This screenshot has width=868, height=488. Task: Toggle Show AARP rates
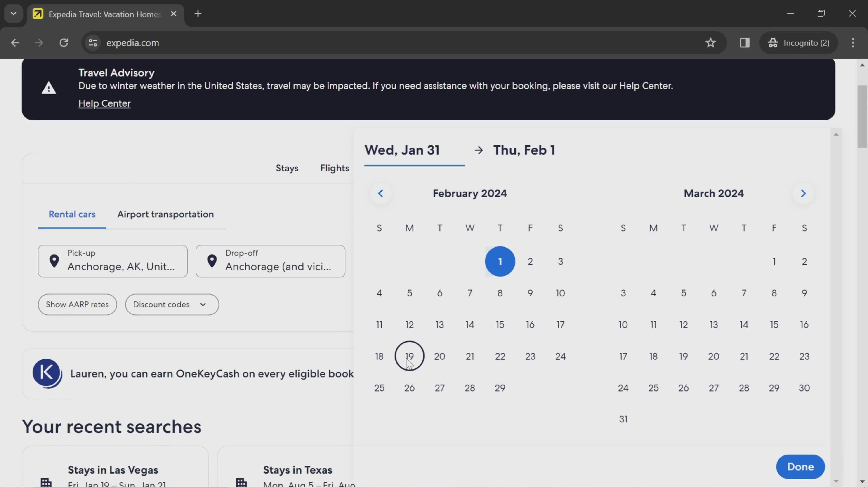(x=77, y=305)
